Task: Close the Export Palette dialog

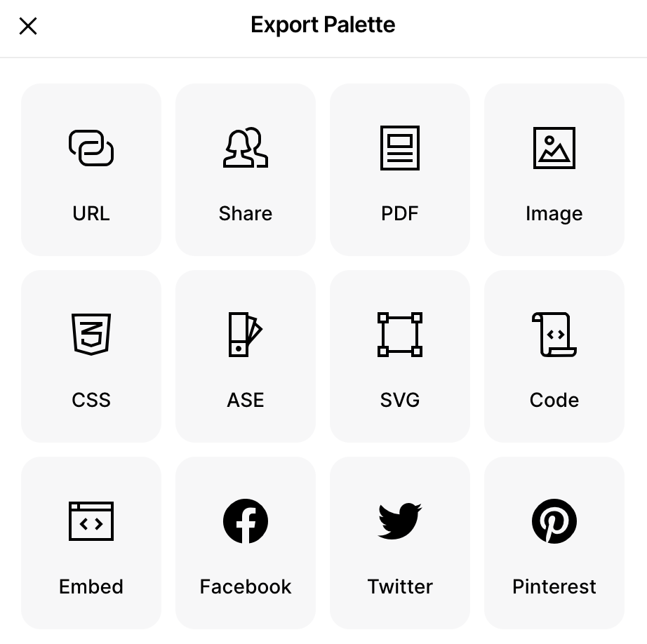Action: [x=28, y=26]
